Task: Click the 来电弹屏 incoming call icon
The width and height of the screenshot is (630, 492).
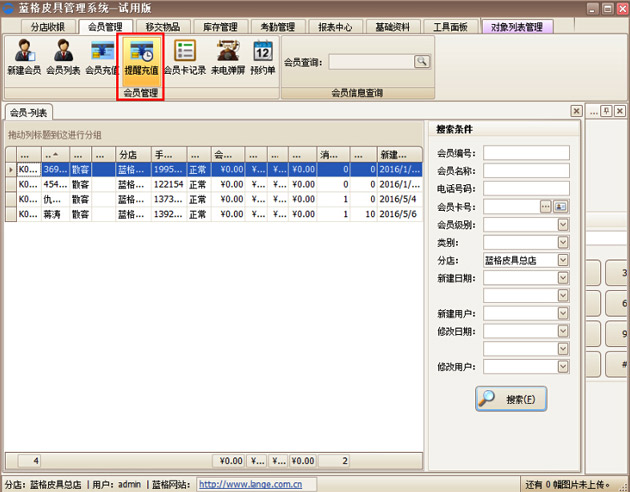Action: (227, 56)
